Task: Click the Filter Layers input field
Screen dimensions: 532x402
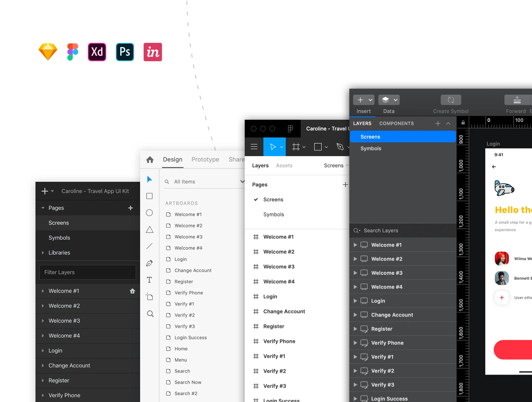Action: point(87,272)
